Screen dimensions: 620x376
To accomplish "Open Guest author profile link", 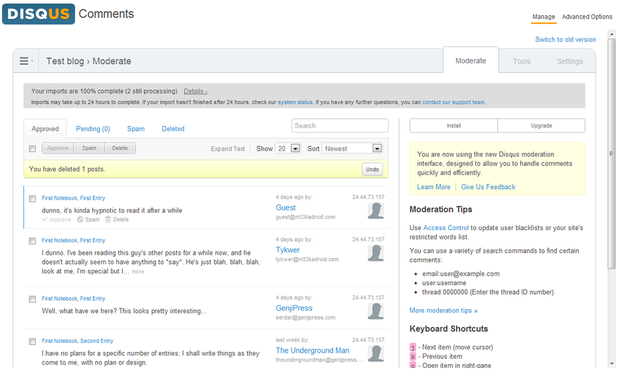I will click(285, 208).
